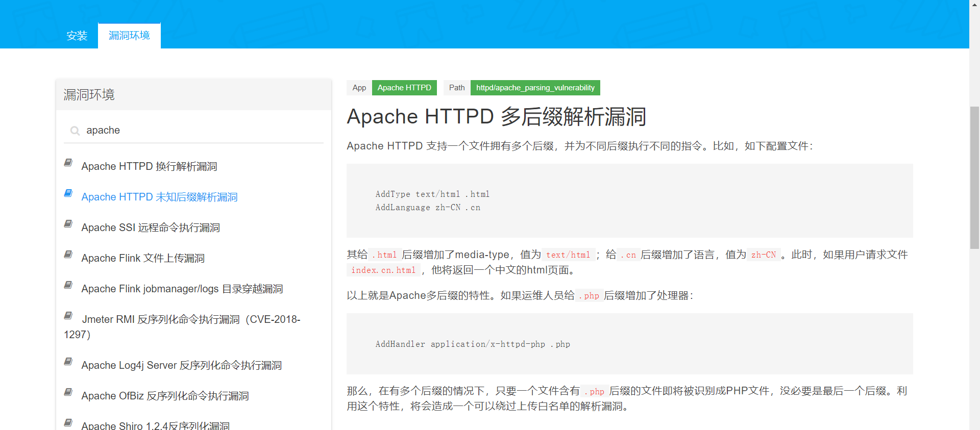Click the Apache HTTPD app badge
The width and height of the screenshot is (980, 430).
(404, 88)
